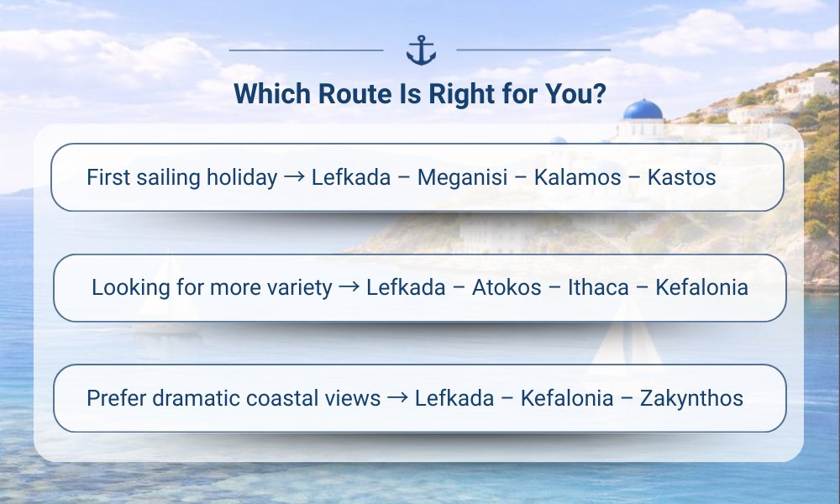
Task: Click the 'Which Route Is Right for You?' heading
Action: 420,94
